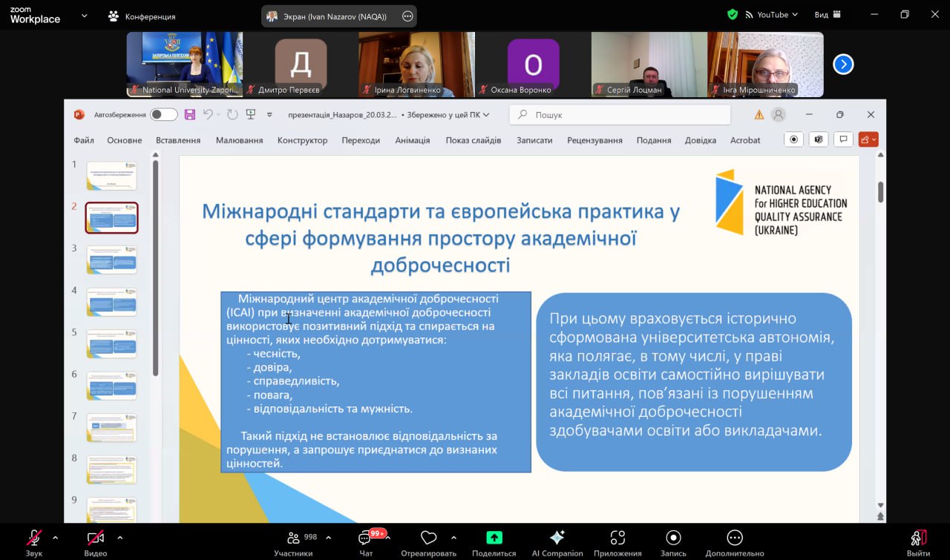Expand the participants options arrow

point(328,538)
